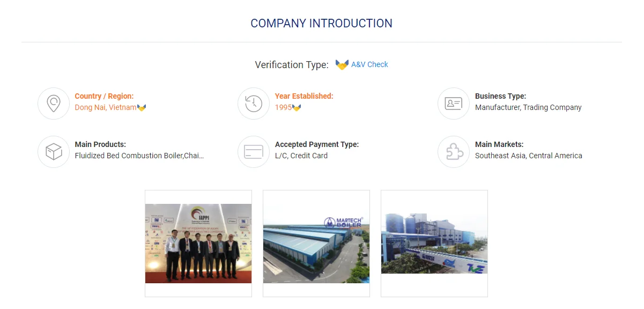Click the verified badge after 1995
Image resolution: width=644 pixels, height=309 pixels.
pos(297,108)
